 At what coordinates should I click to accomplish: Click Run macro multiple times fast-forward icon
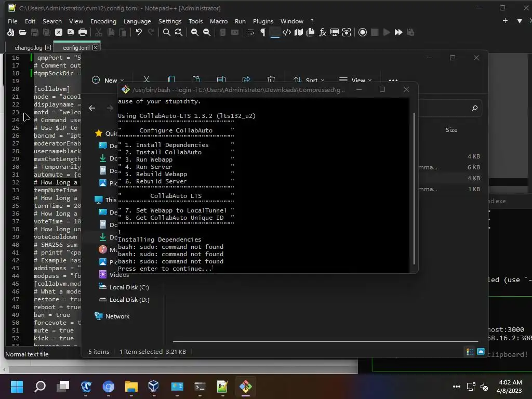tap(398, 32)
